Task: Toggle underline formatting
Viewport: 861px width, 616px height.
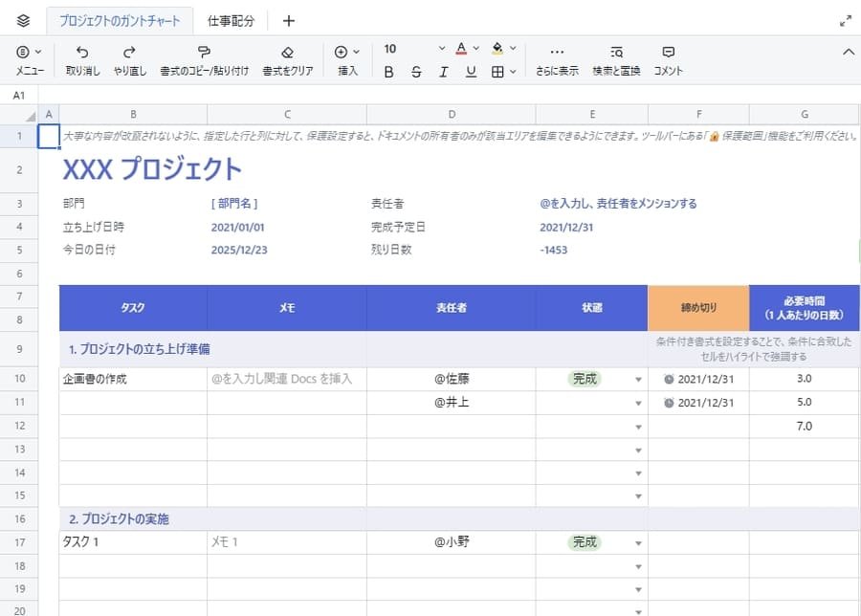Action: click(x=470, y=71)
